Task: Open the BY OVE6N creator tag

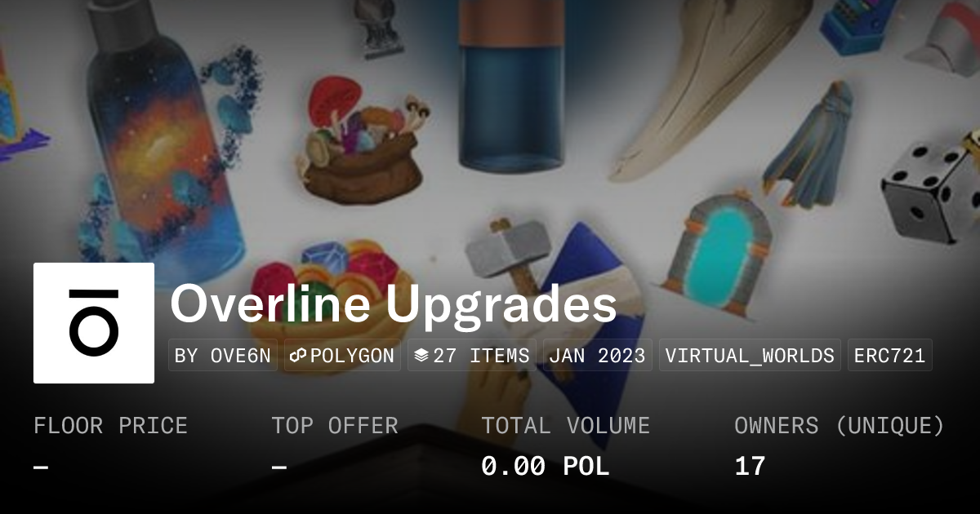Action: pyautogui.click(x=223, y=356)
